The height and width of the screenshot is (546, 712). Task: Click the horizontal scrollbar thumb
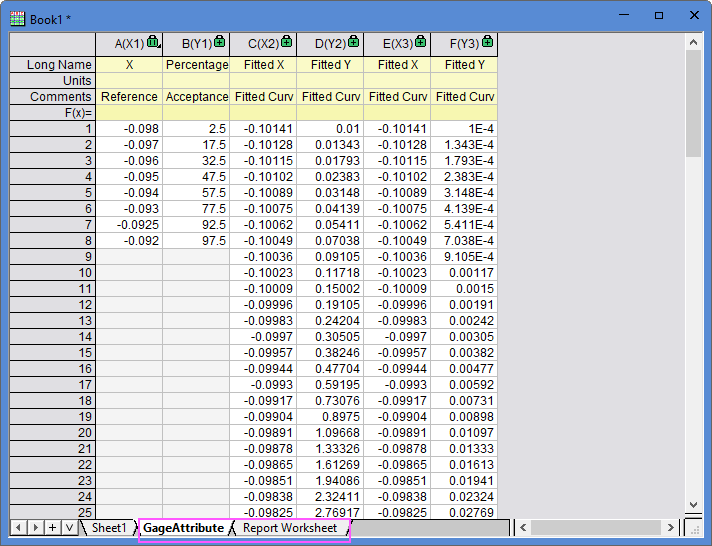(x=596, y=527)
